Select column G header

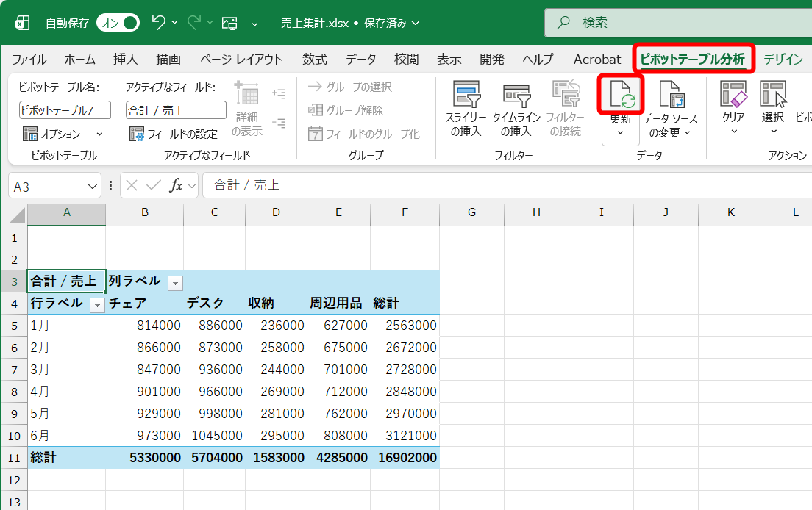471,212
